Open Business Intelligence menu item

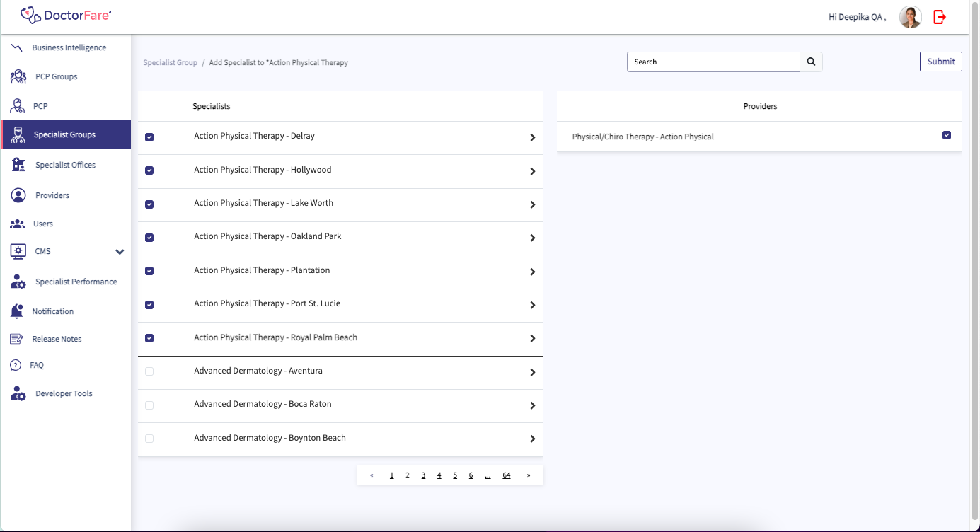coord(69,47)
